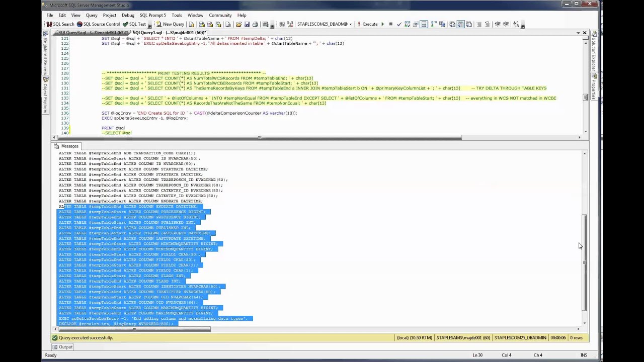Click Messages scroll down arrow
This screenshot has height=362, width=644.
(585, 323)
